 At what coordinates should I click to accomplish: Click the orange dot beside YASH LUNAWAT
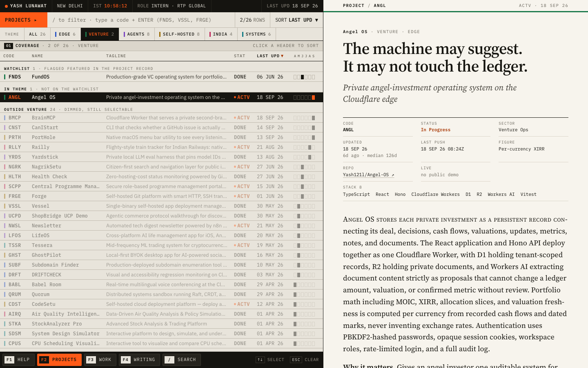pyautogui.click(x=6, y=6)
